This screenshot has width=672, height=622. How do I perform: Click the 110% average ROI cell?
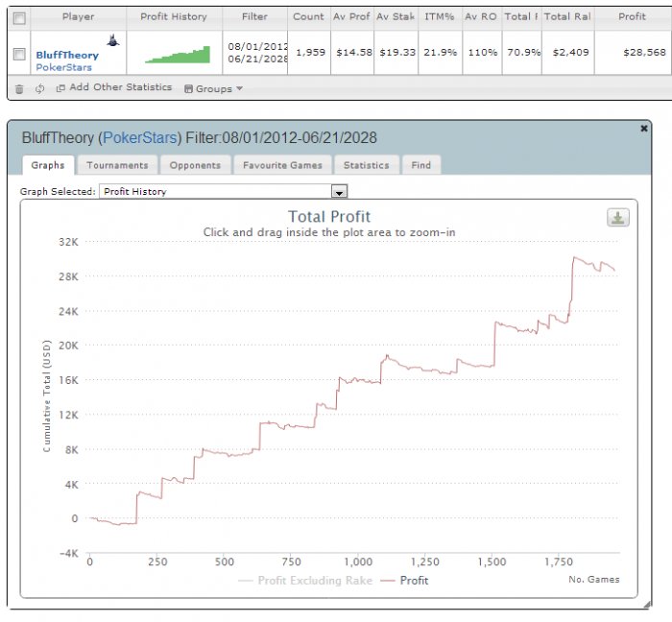point(483,52)
